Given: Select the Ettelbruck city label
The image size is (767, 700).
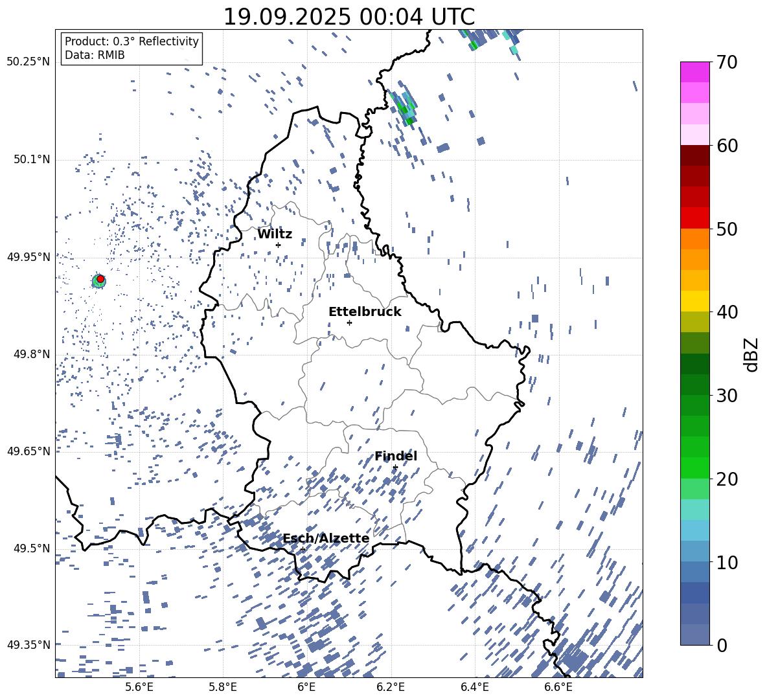Looking at the screenshot, I should pos(365,312).
